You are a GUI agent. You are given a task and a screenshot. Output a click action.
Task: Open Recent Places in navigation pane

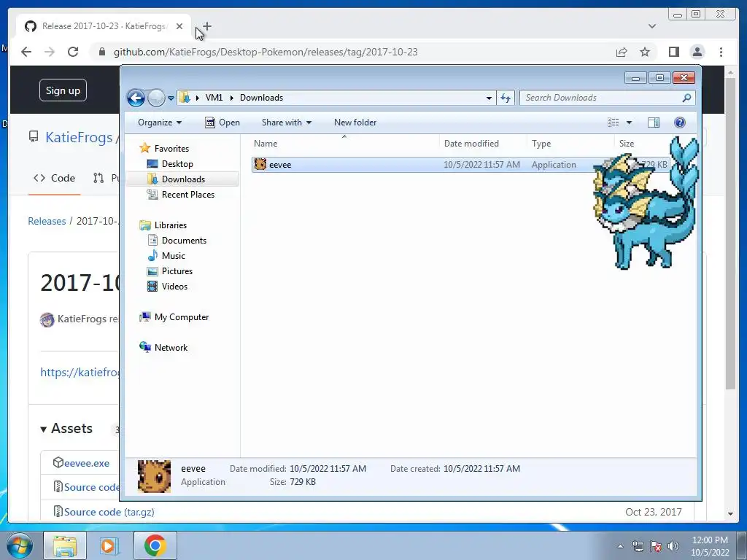[187, 194]
